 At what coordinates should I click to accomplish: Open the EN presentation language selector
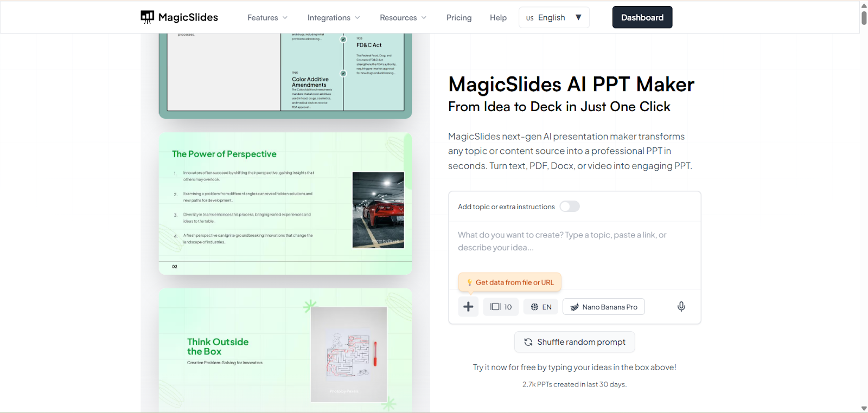[541, 307]
